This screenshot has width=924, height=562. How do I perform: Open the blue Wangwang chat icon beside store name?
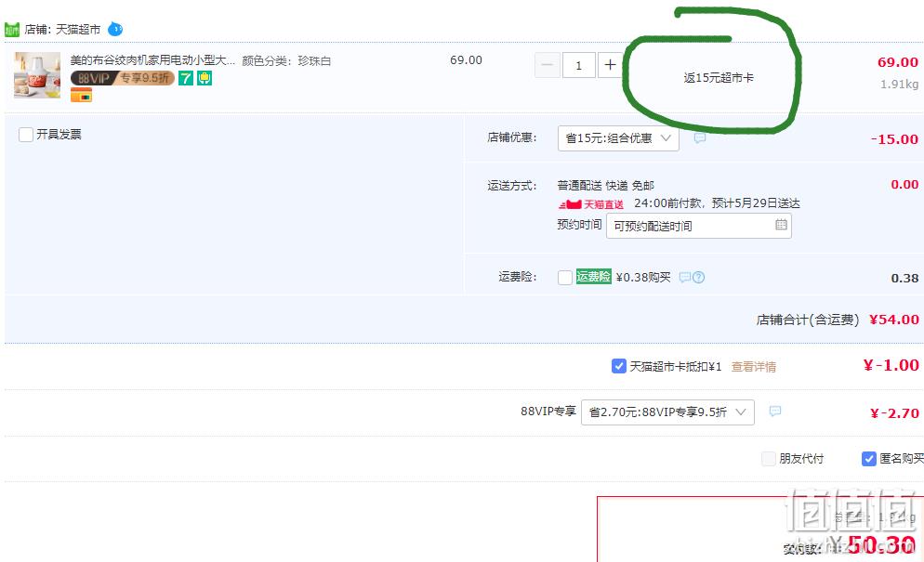(x=115, y=29)
